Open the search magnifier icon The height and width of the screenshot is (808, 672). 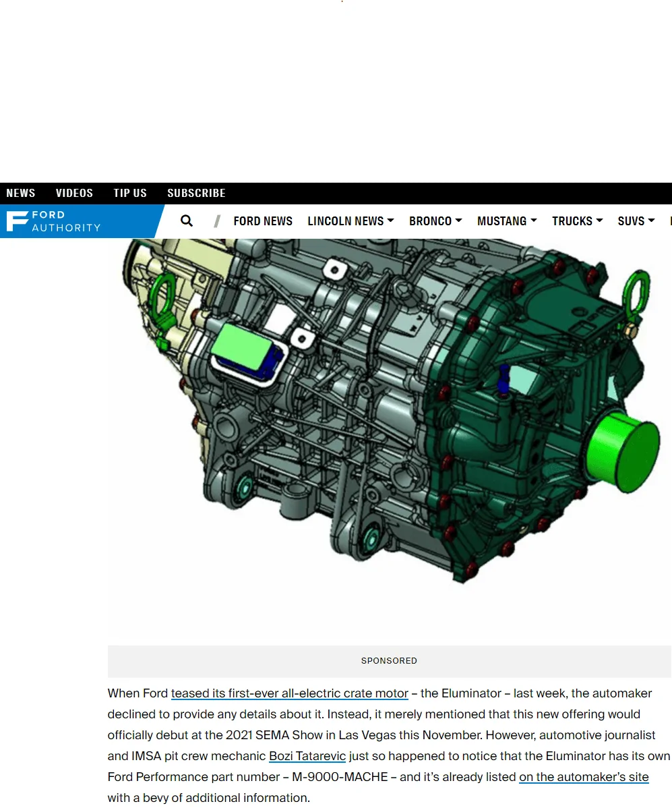pyautogui.click(x=187, y=221)
